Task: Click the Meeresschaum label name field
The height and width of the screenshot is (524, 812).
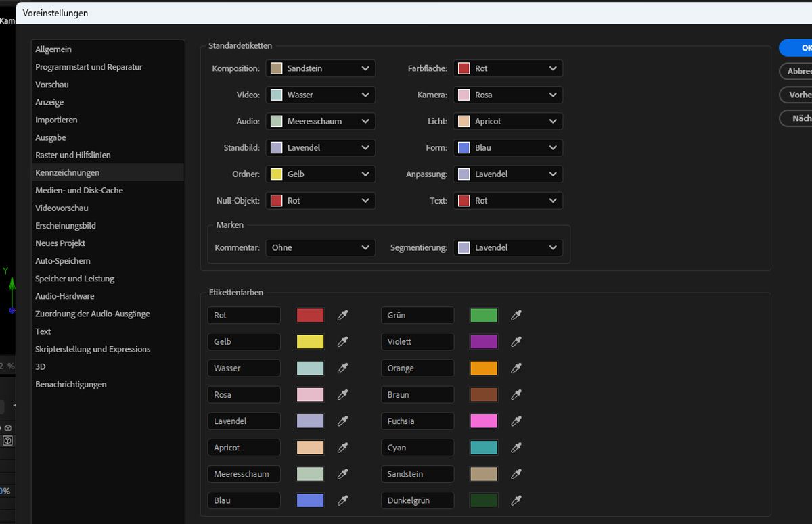Action: (x=244, y=474)
